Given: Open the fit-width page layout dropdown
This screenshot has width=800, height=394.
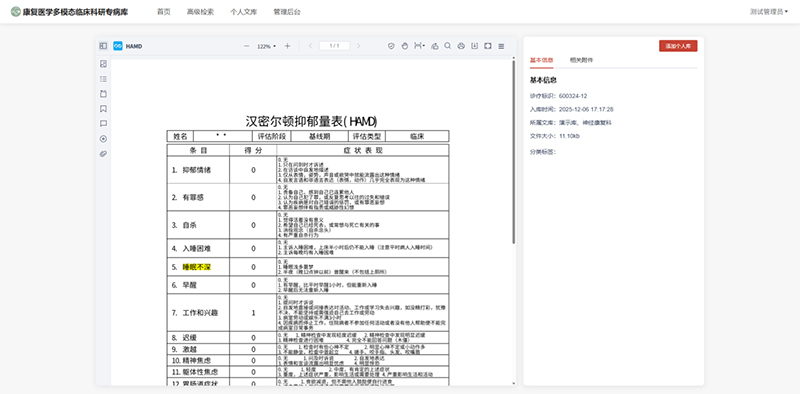Looking at the screenshot, I should 419,46.
